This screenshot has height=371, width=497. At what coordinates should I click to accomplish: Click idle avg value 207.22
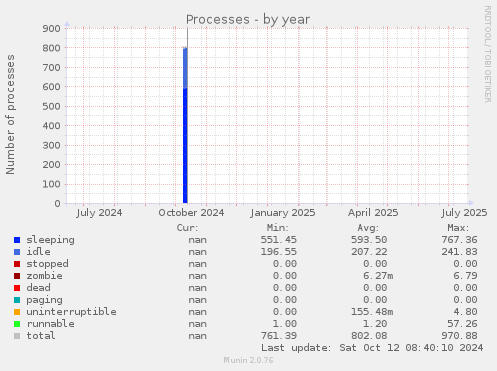(x=369, y=252)
